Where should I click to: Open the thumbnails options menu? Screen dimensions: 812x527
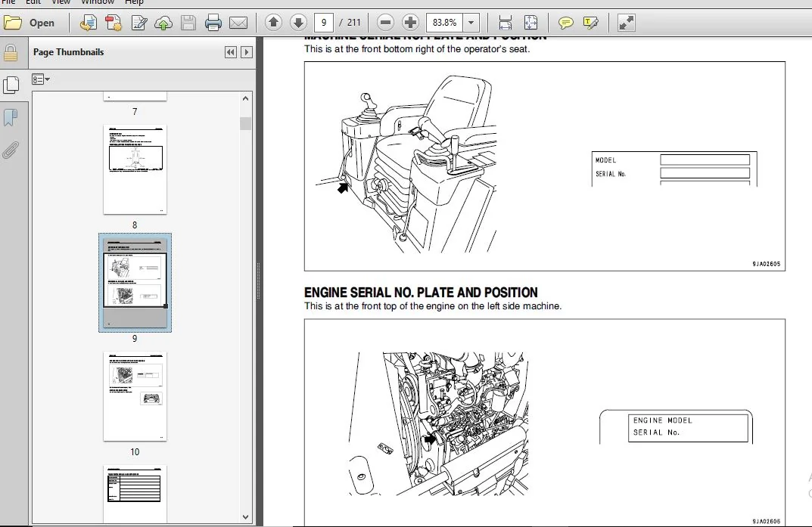(40, 79)
